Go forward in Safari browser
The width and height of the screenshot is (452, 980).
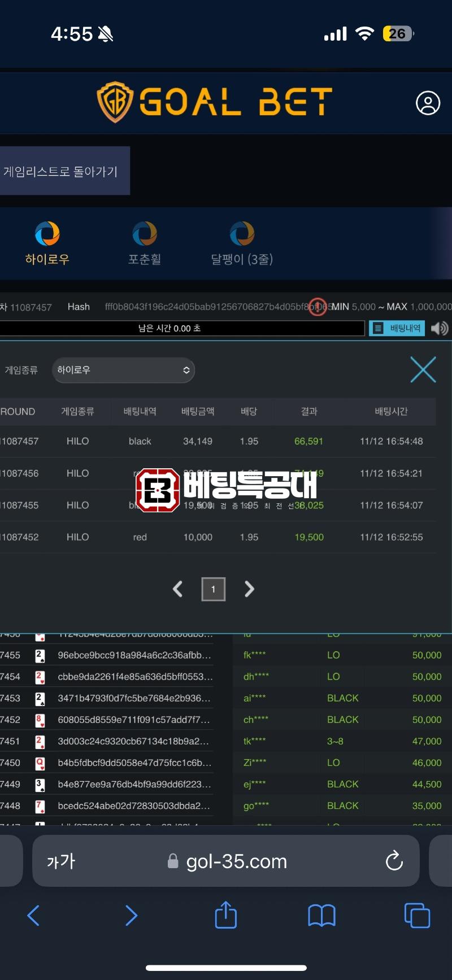131,916
